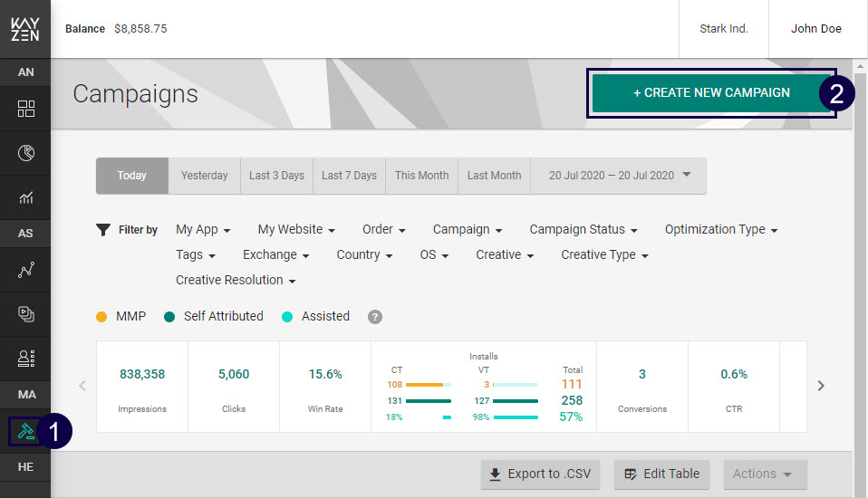Open the bar chart analytics icon
The width and height of the screenshot is (868, 498).
pyautogui.click(x=25, y=196)
